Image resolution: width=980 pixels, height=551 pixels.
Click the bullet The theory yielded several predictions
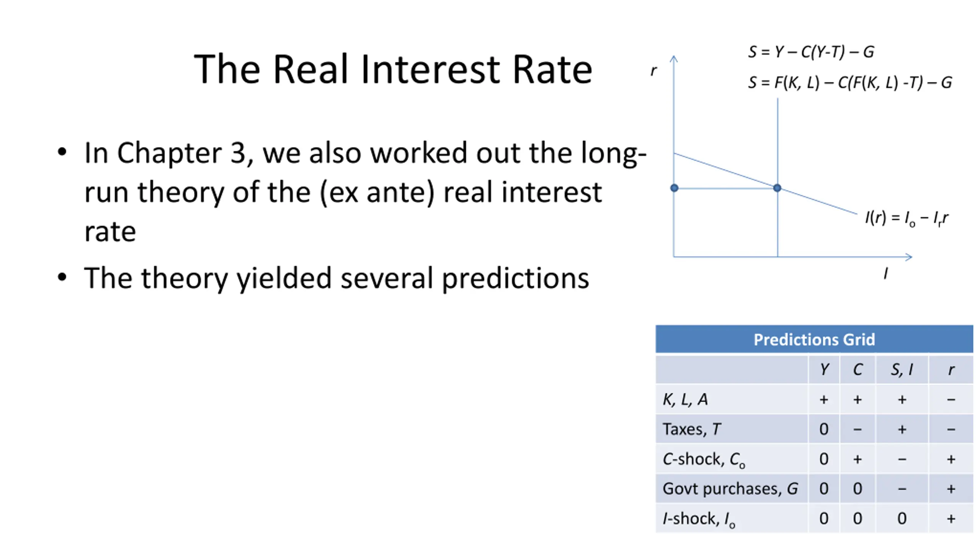336,278
